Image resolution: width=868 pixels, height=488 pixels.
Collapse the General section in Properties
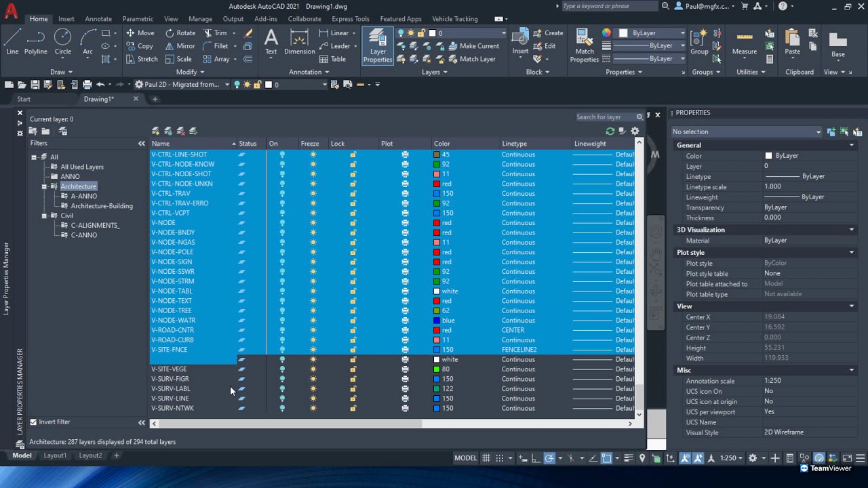click(852, 145)
